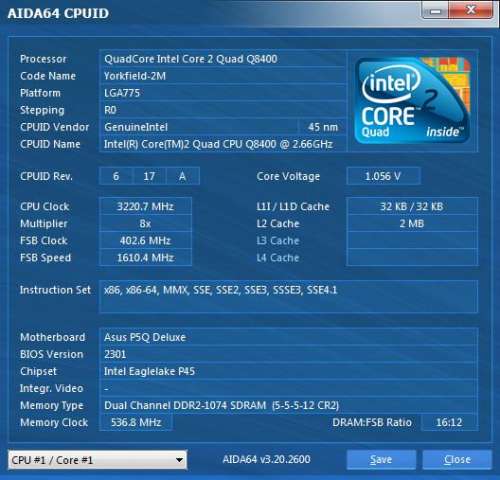Click the Close button

click(457, 460)
